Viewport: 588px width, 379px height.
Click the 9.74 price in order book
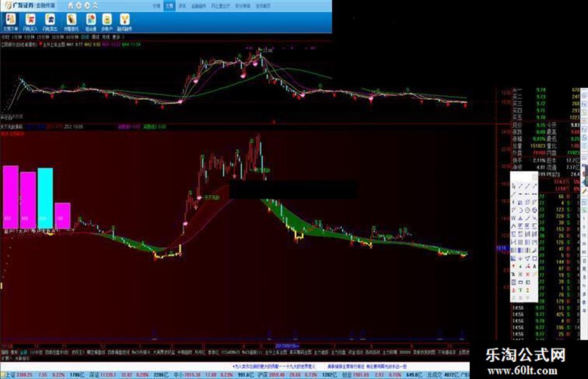(540, 90)
